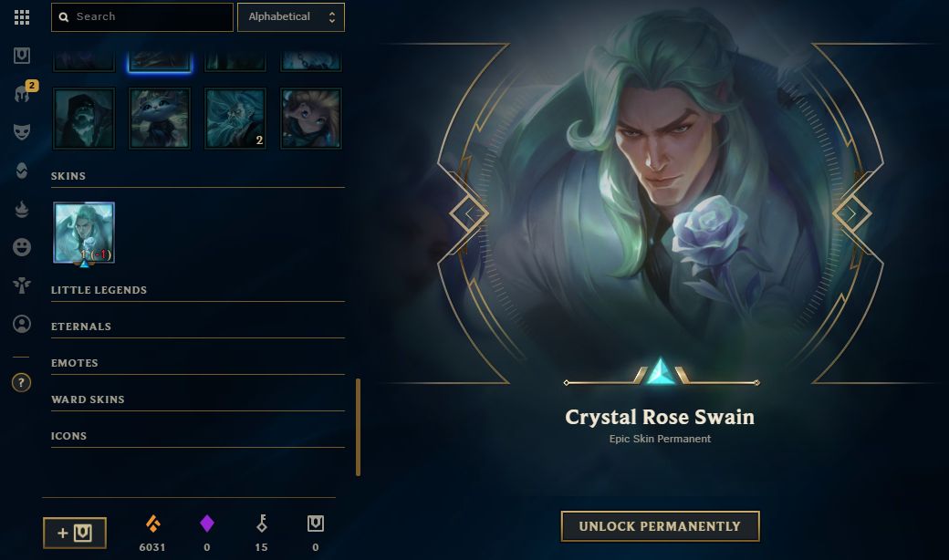The height and width of the screenshot is (560, 949).
Task: Select the skins mask sidebar icon
Action: [22, 132]
